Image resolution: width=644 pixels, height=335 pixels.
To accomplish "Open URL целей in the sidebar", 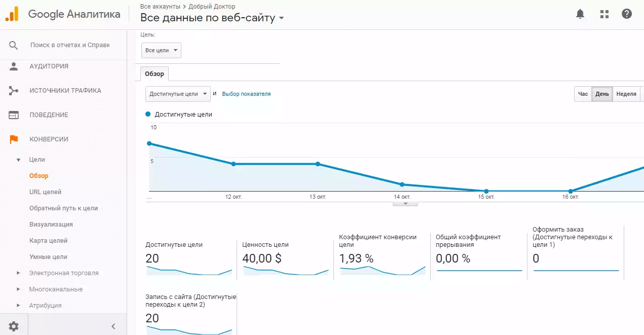I will coord(45,192).
